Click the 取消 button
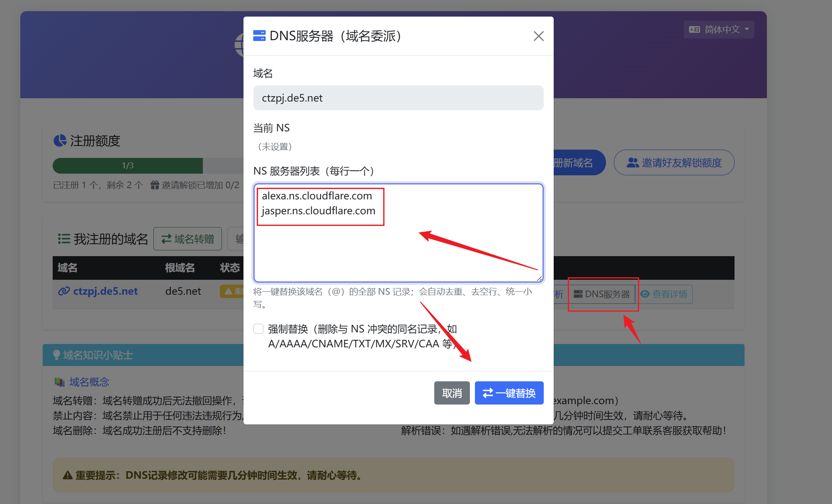 click(x=452, y=393)
